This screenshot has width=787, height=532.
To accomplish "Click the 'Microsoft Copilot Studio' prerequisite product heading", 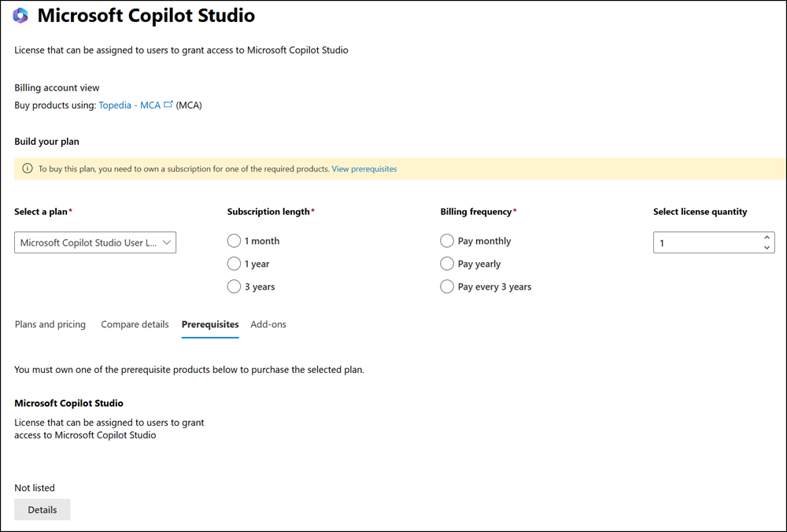I will click(x=68, y=403).
